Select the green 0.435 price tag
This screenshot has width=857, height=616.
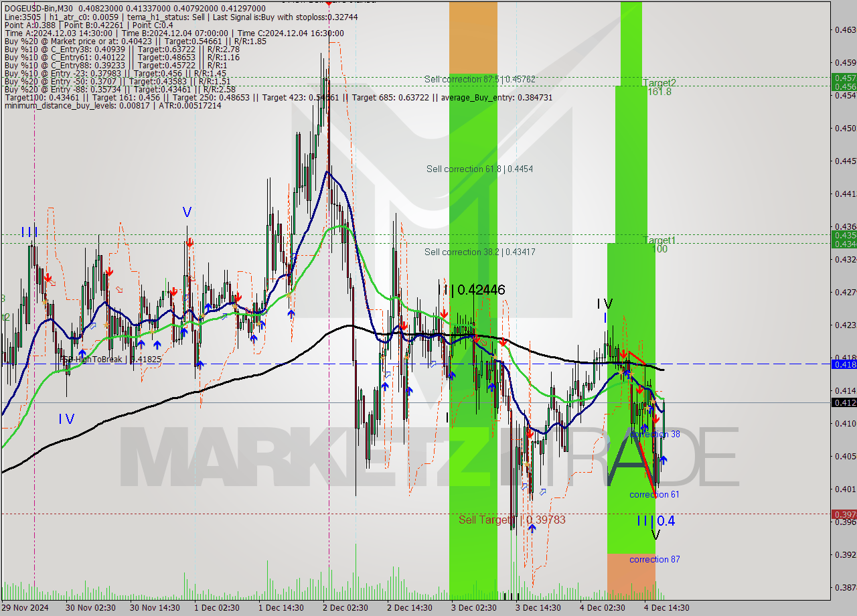[844, 235]
